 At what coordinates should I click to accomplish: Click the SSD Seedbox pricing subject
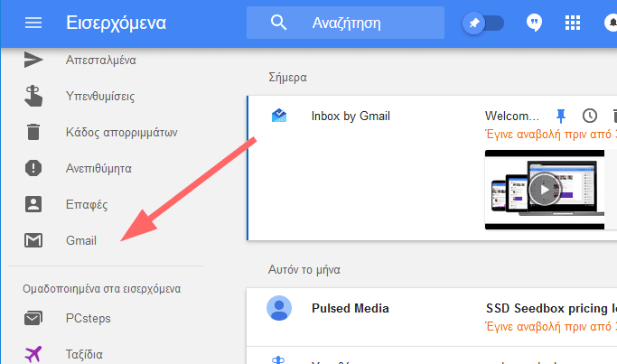(551, 308)
